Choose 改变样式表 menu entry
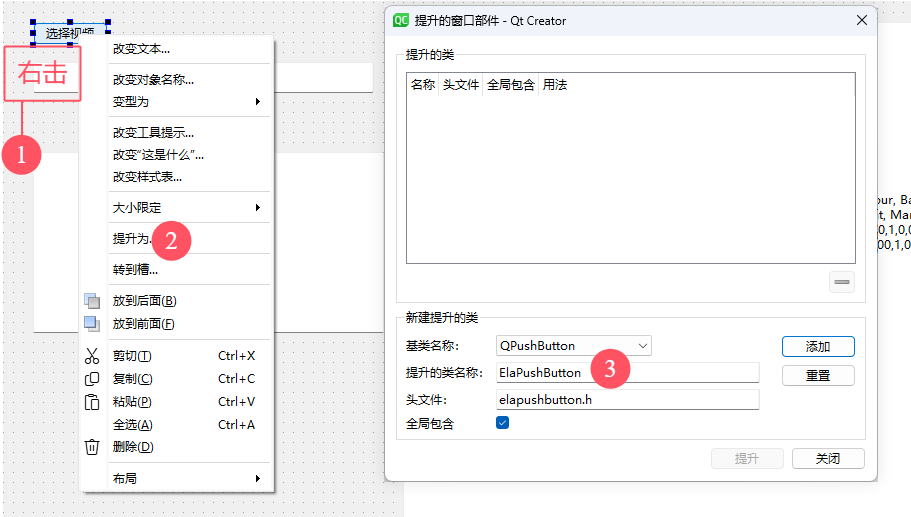The height and width of the screenshot is (517, 911). [148, 177]
